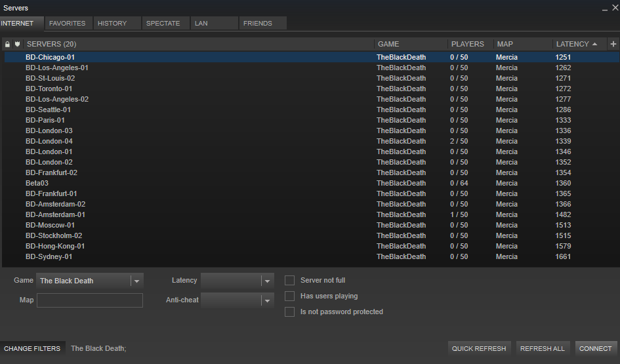Screen dimensions: 620x364
Task: Click the Quick Refresh button
Action: pyautogui.click(x=479, y=349)
